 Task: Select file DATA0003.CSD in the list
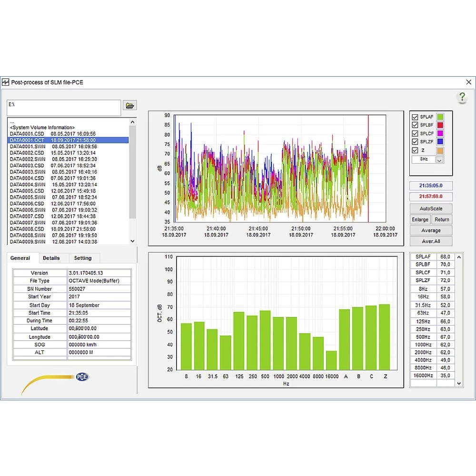pyautogui.click(x=27, y=166)
